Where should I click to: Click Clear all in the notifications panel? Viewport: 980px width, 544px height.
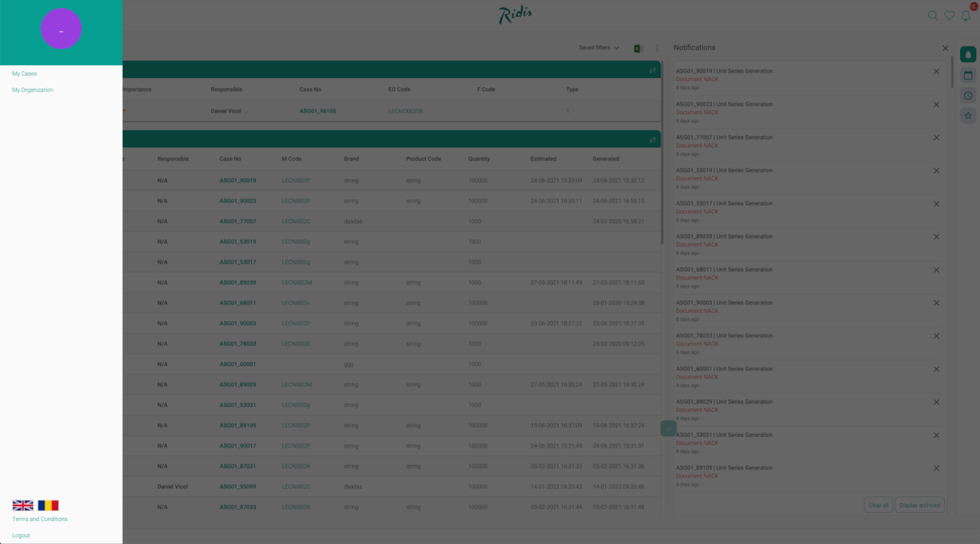click(x=877, y=504)
